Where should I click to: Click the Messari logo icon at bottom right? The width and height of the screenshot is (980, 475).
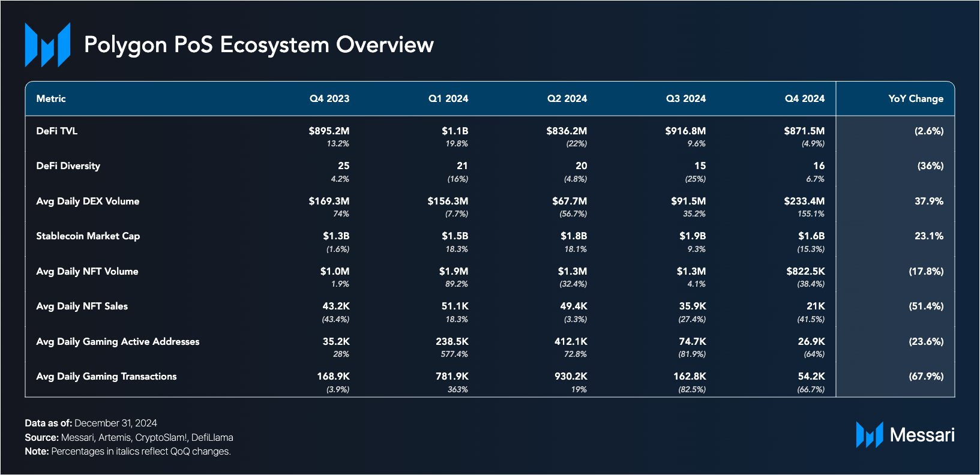click(x=869, y=435)
